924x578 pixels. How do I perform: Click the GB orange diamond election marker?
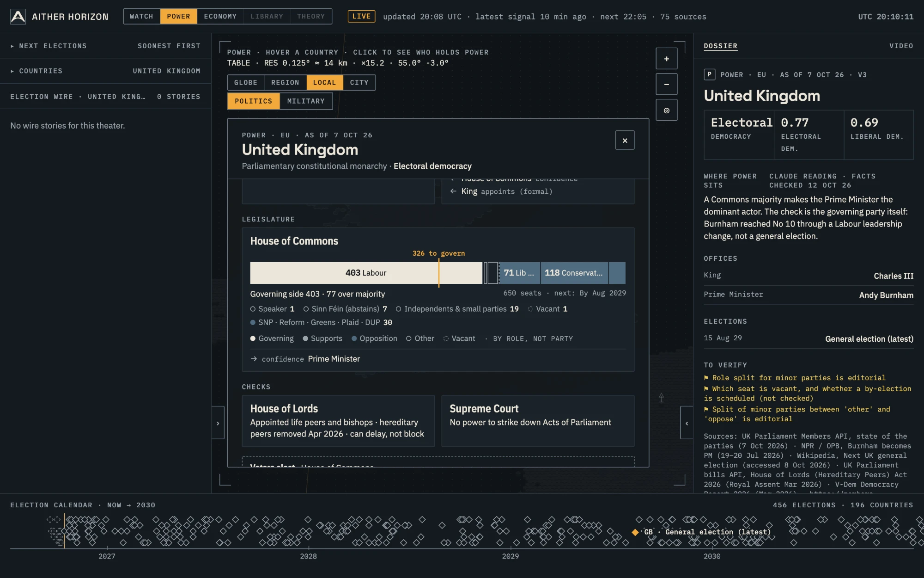[x=635, y=532]
